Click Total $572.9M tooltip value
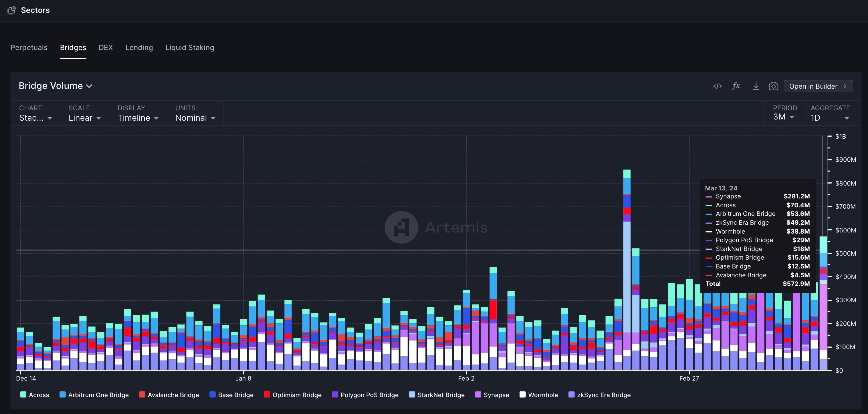The width and height of the screenshot is (868, 414). (x=796, y=284)
